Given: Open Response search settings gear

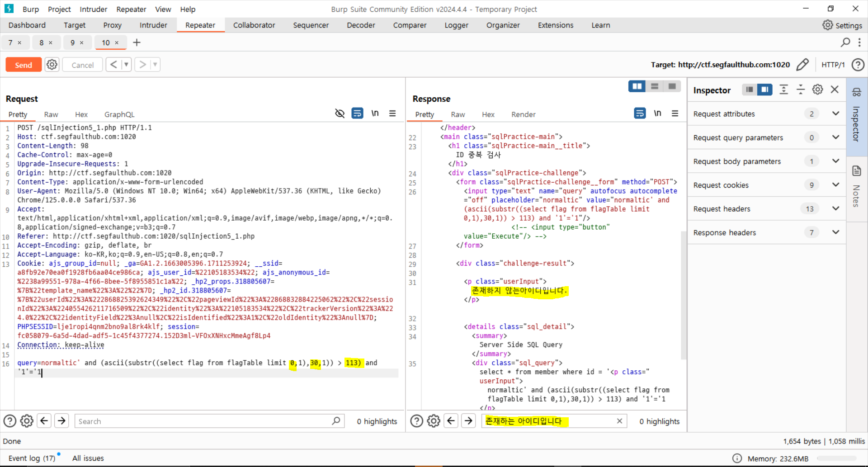Looking at the screenshot, I should (x=434, y=421).
